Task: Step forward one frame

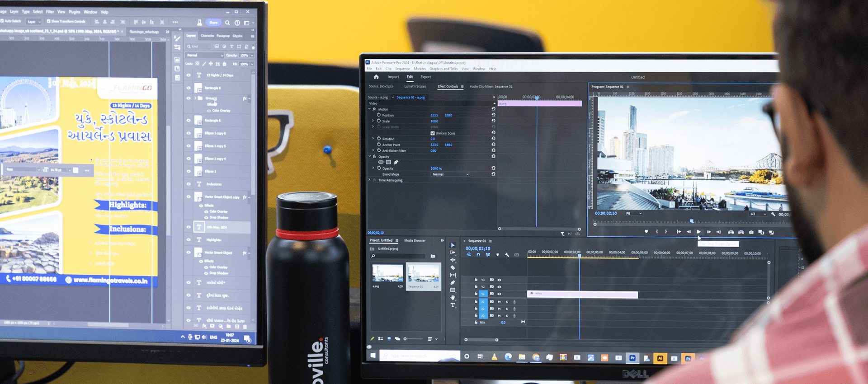Action: click(709, 232)
